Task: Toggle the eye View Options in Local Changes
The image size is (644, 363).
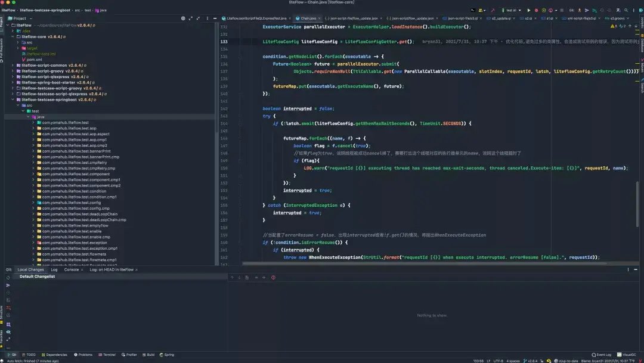Action: point(8,332)
